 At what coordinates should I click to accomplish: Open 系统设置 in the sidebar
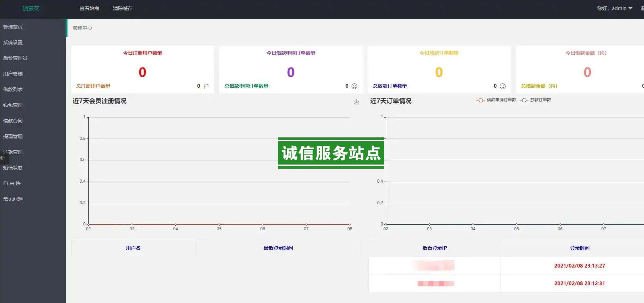coord(13,42)
